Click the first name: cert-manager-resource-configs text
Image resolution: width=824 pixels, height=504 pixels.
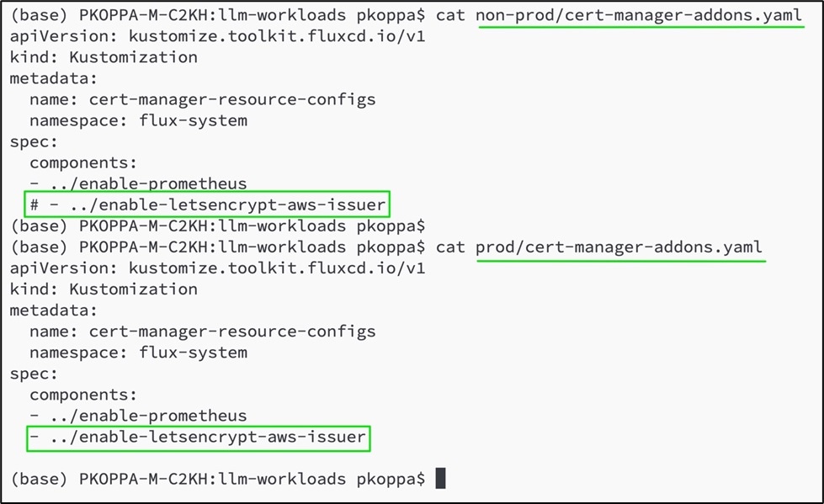pyautogui.click(x=202, y=99)
